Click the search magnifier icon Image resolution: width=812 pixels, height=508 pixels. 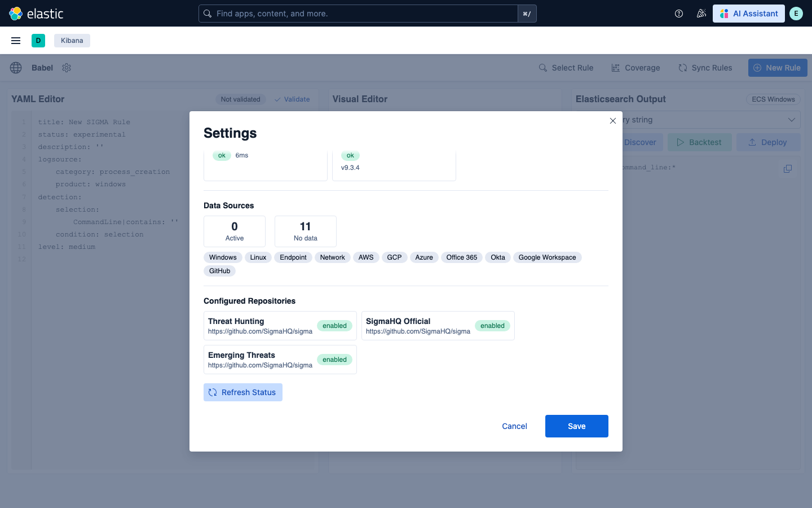tap(208, 14)
